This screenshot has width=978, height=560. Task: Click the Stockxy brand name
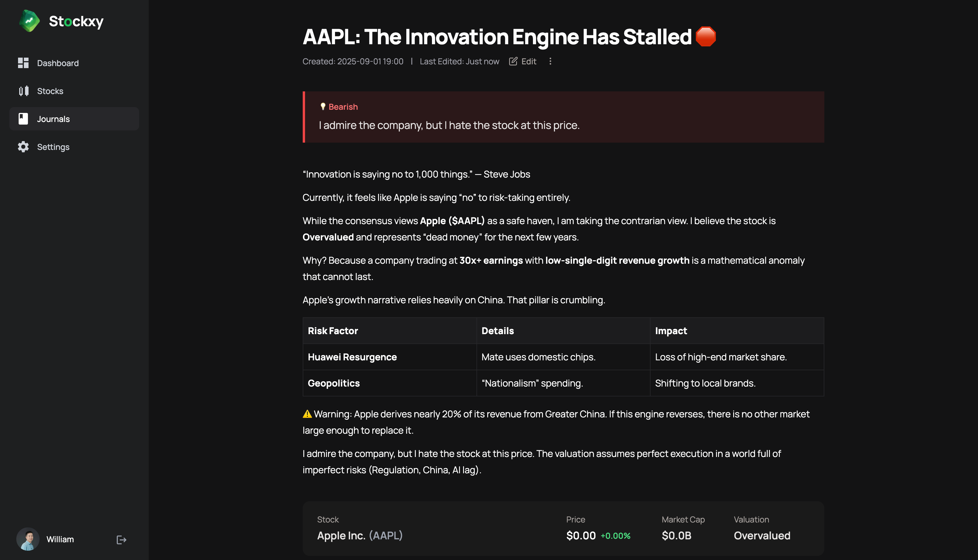pos(76,22)
